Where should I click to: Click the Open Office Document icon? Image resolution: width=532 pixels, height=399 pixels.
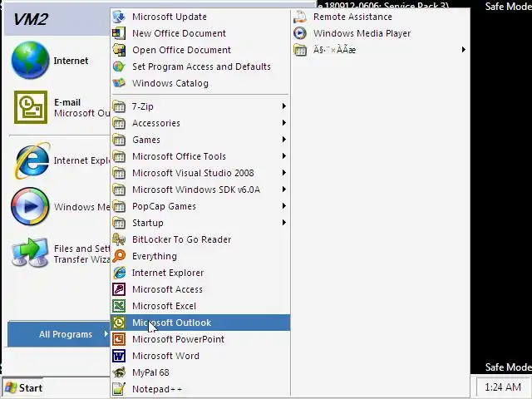pyautogui.click(x=119, y=50)
